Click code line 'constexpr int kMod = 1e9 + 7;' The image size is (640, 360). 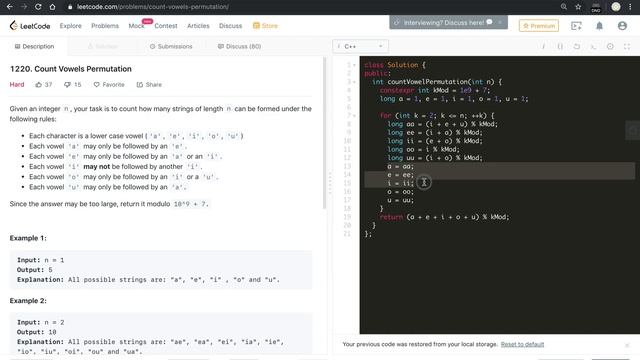[435, 91]
